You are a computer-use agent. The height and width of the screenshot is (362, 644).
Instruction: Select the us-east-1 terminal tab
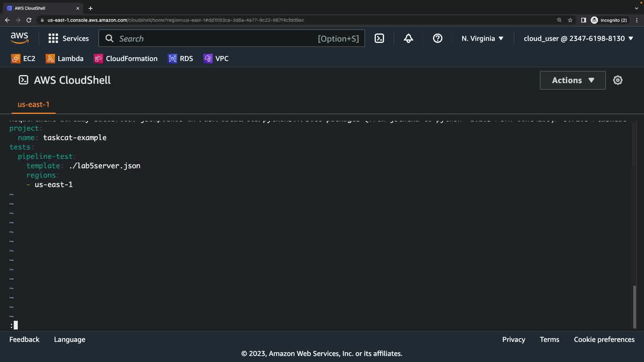tap(33, 105)
